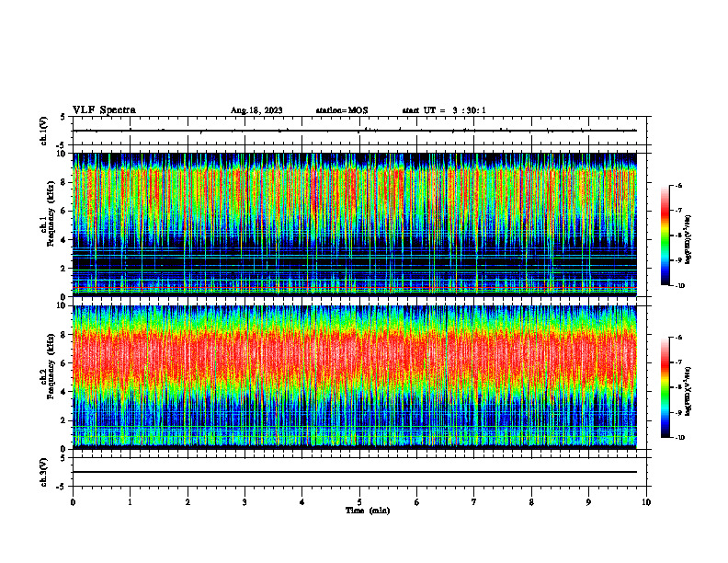728x563 pixels.
Task: Click the ch.1 spectrogram panel
Action: click(x=355, y=224)
